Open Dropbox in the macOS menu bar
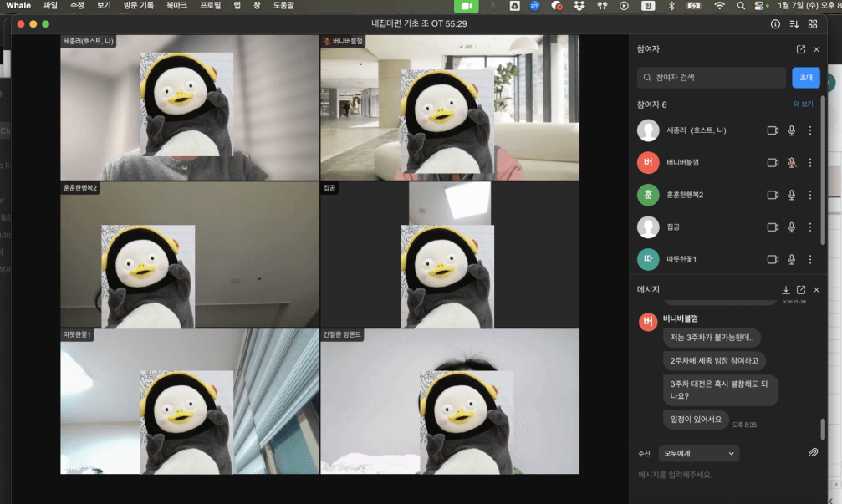842x504 pixels. tap(579, 6)
